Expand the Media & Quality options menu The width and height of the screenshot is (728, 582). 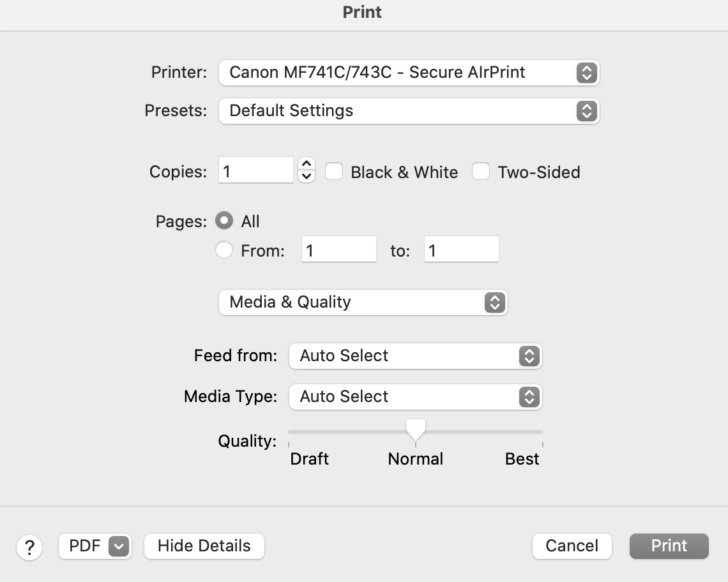363,302
